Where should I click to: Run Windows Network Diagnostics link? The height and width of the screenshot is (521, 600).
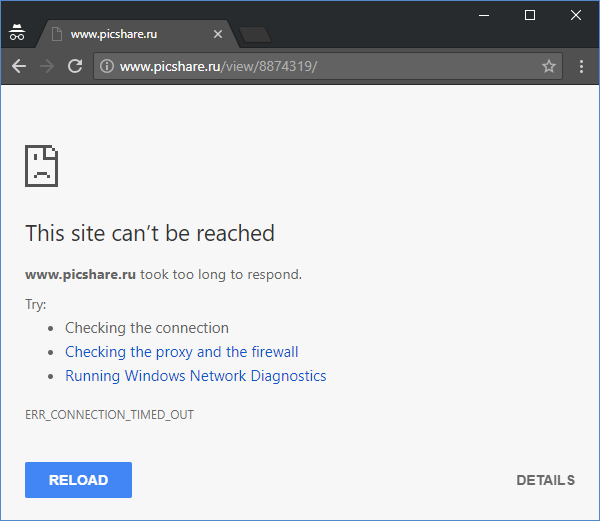195,376
